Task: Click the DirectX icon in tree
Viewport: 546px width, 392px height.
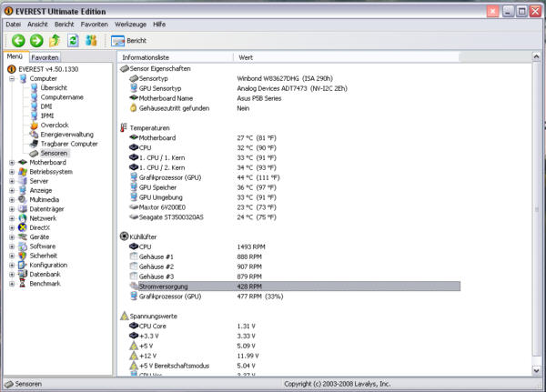Action: point(23,227)
